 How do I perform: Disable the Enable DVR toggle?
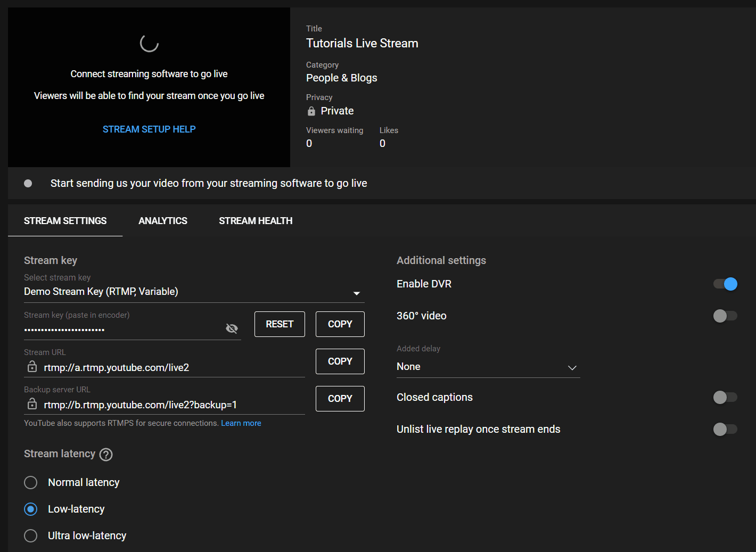coord(725,284)
